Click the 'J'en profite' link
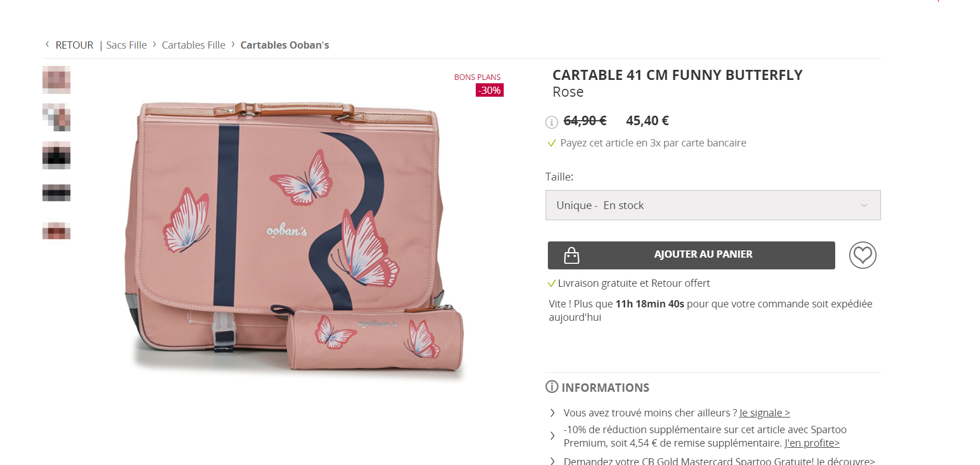Viewport: 980px width, 465px height. [812, 443]
